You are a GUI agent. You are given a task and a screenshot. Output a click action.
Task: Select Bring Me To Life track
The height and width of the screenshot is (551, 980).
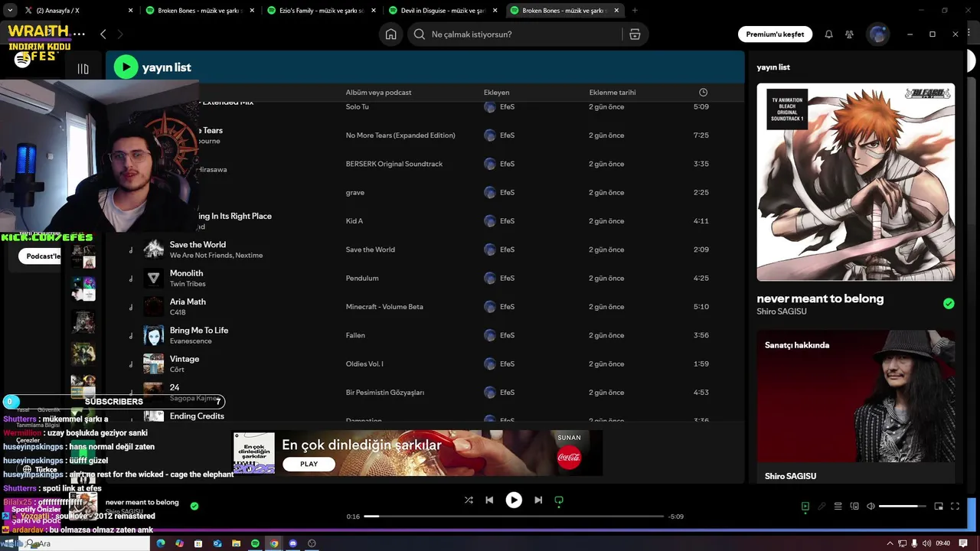[x=425, y=335]
